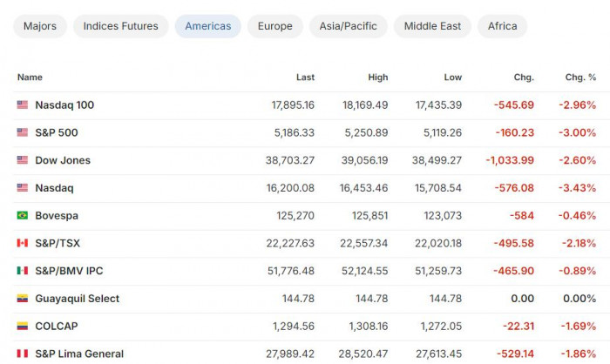Select COLCAP high value 1,308.16
Screen dimensions: 610x364
pyautogui.click(x=369, y=326)
